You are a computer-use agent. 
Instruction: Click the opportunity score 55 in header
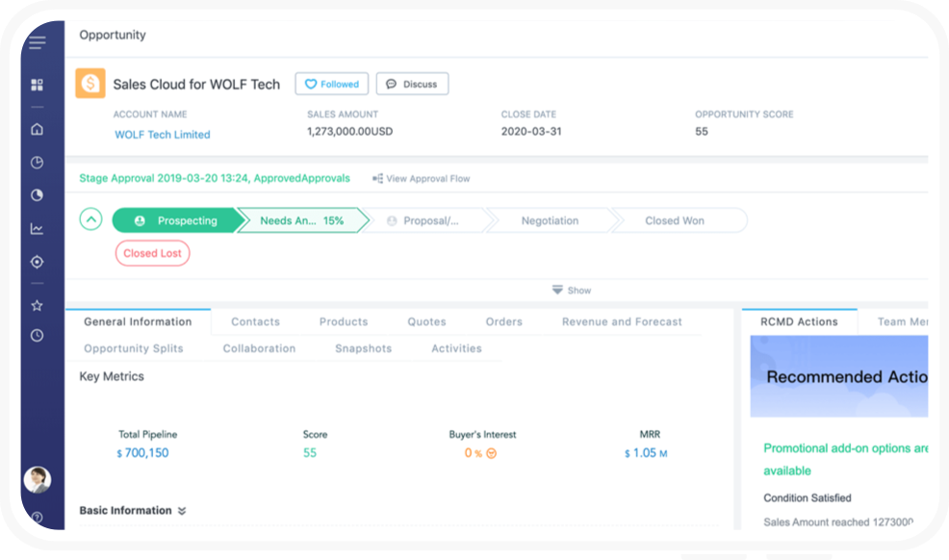point(702,131)
